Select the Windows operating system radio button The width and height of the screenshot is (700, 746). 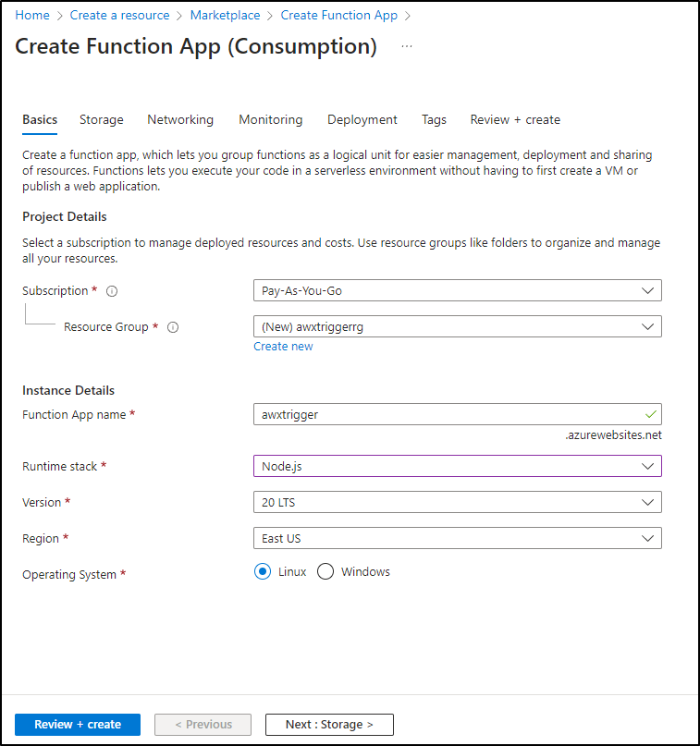pyautogui.click(x=325, y=571)
